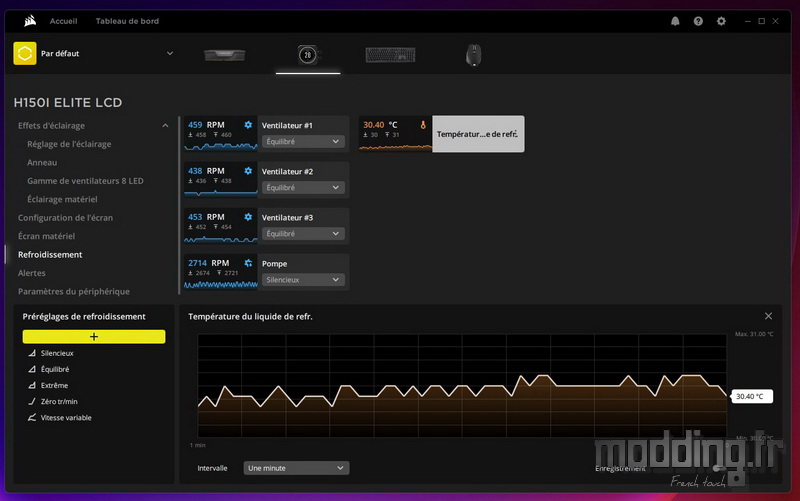Select the Refroidissement section
This screenshot has height=501, width=800.
(50, 254)
